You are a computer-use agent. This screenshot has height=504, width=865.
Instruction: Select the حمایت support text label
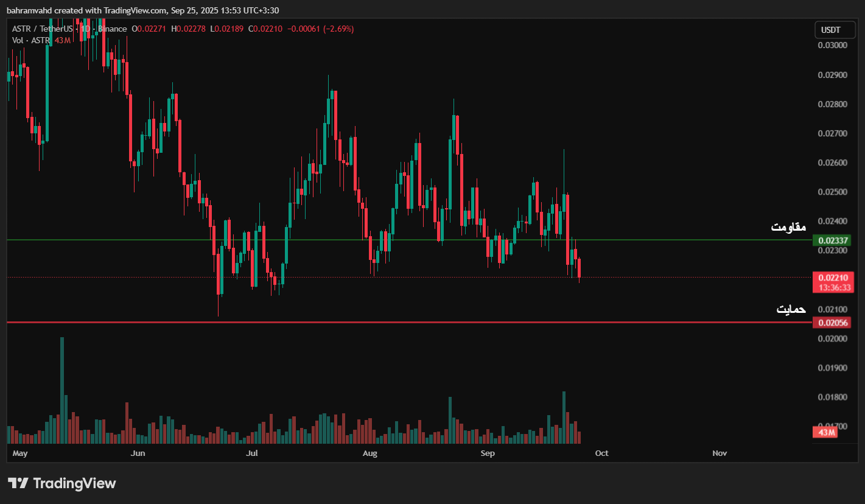point(791,309)
